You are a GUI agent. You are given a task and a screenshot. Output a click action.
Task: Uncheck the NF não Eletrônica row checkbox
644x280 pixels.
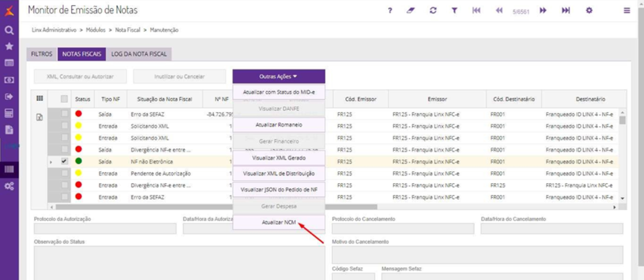[x=64, y=161]
